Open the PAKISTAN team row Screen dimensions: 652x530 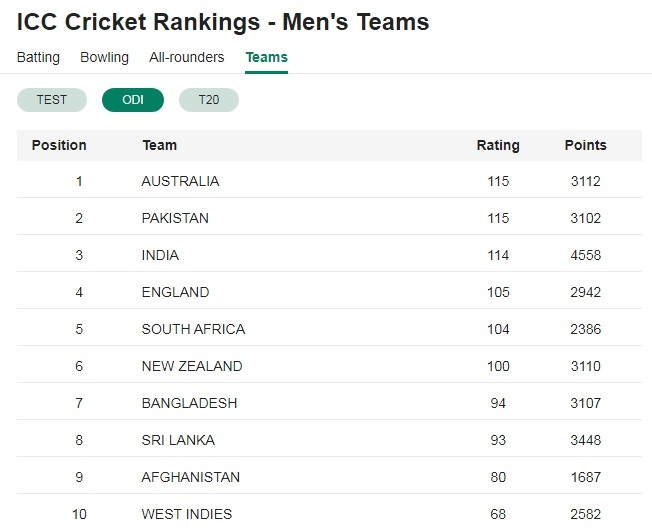[x=329, y=218]
